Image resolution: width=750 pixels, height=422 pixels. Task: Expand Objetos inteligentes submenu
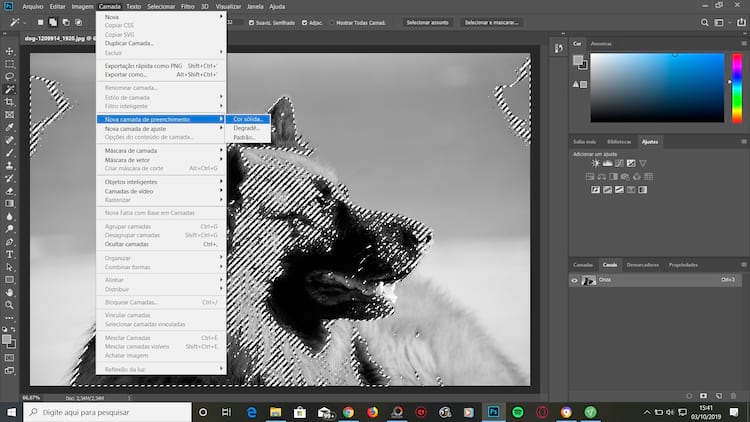161,182
